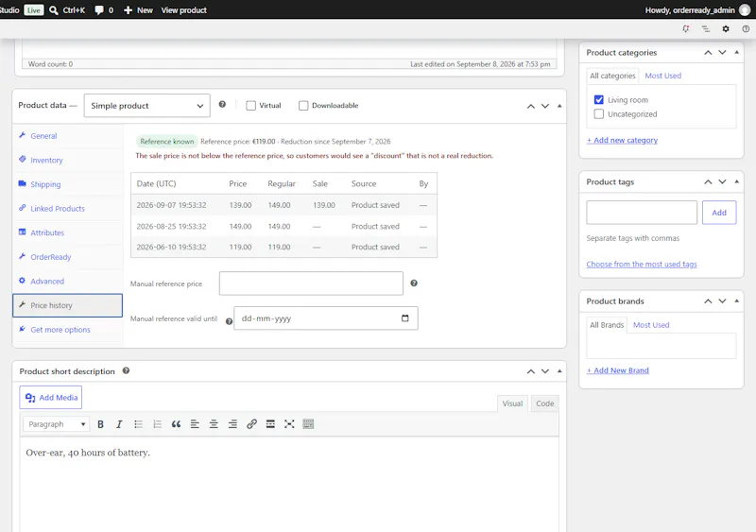756x532 pixels.
Task: Insert a bulleted list
Action: pyautogui.click(x=138, y=424)
